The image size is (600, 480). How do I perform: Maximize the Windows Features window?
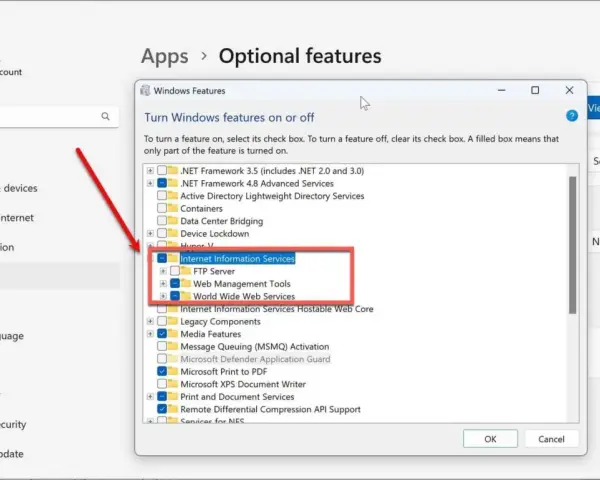[x=535, y=90]
